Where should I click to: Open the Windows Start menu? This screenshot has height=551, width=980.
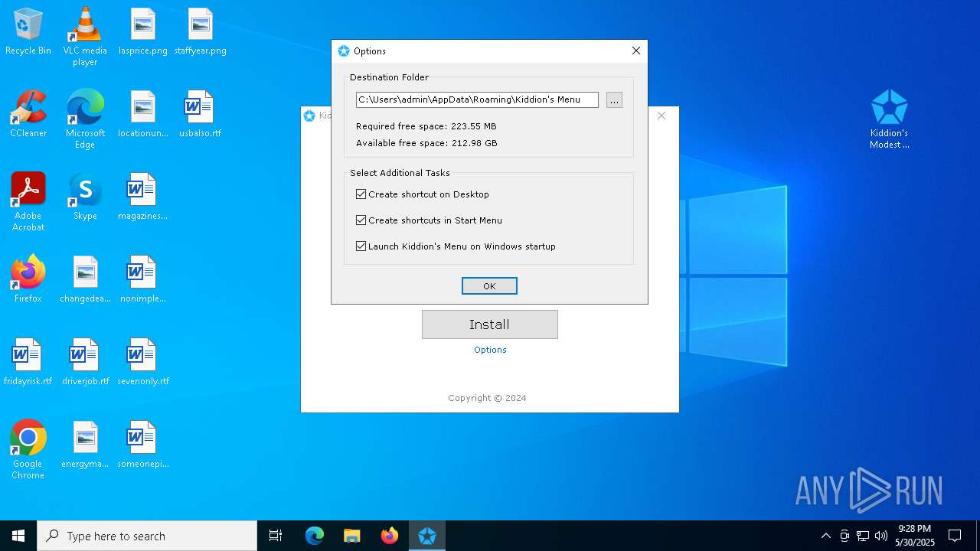[18, 536]
